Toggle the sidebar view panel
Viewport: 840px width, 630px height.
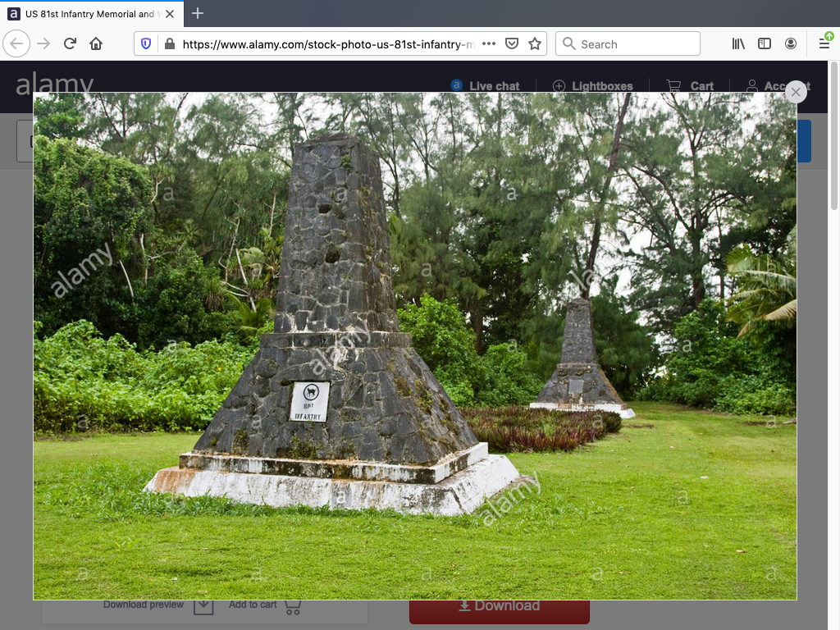(765, 44)
